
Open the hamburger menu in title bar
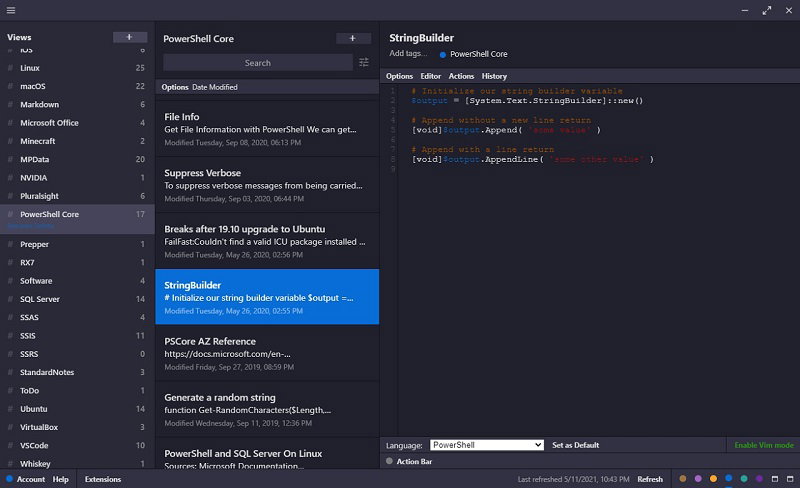pyautogui.click(x=11, y=10)
